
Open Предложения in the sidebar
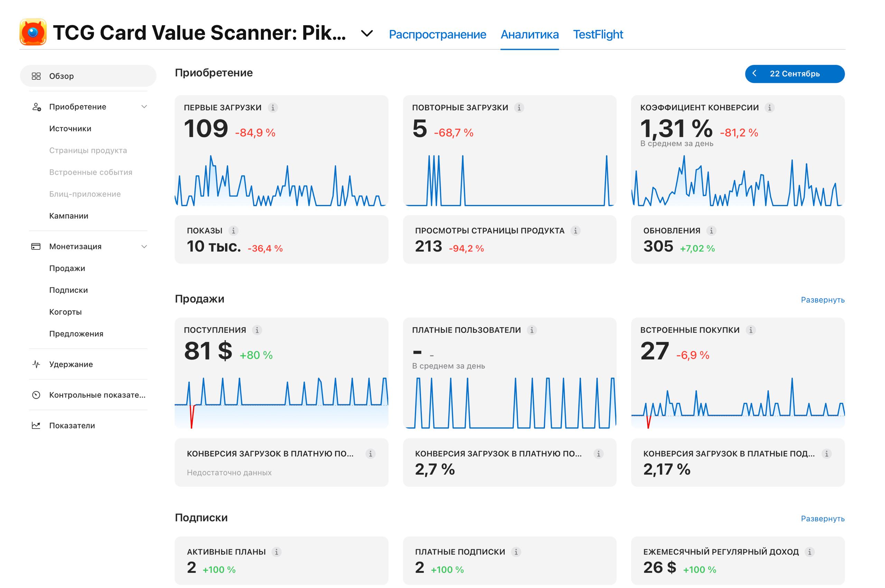tap(76, 334)
